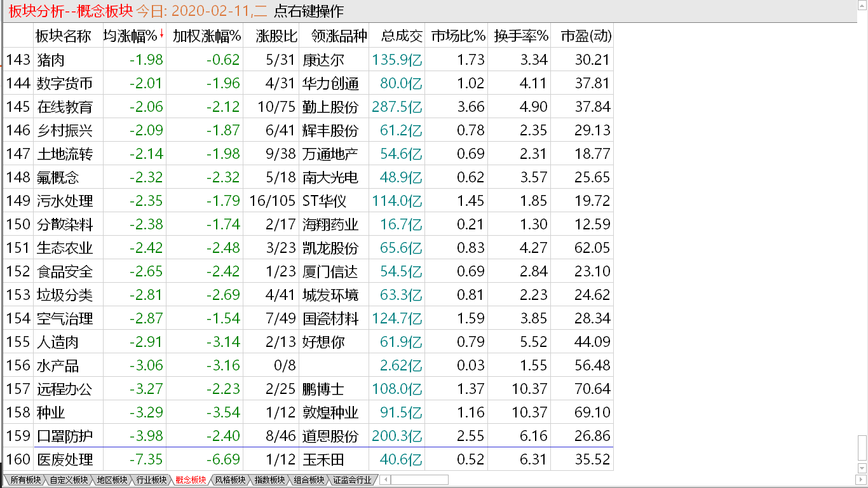The image size is (868, 488).
Task: Sort by the 涨股比 column header
Action: [277, 36]
